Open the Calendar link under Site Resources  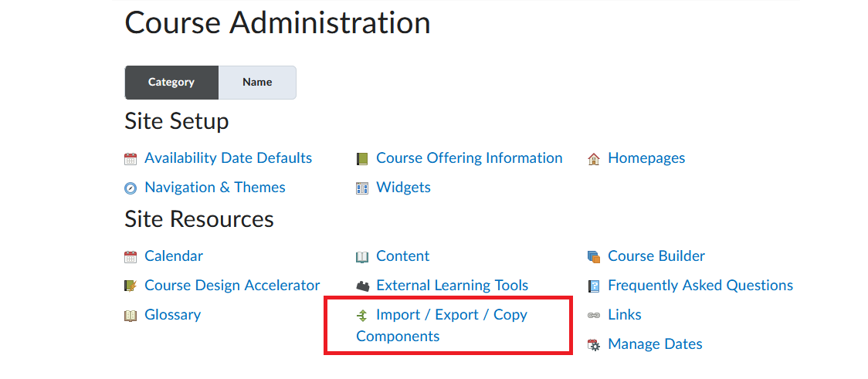174,256
